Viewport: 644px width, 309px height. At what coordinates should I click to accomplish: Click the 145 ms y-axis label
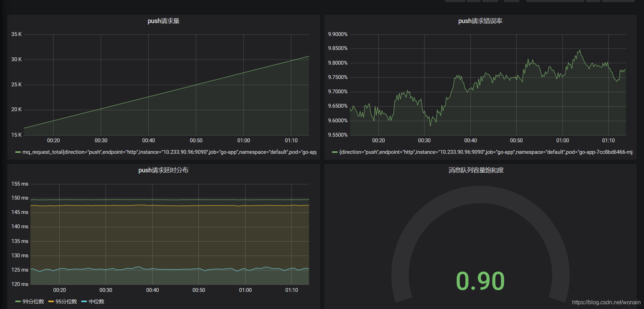point(20,212)
